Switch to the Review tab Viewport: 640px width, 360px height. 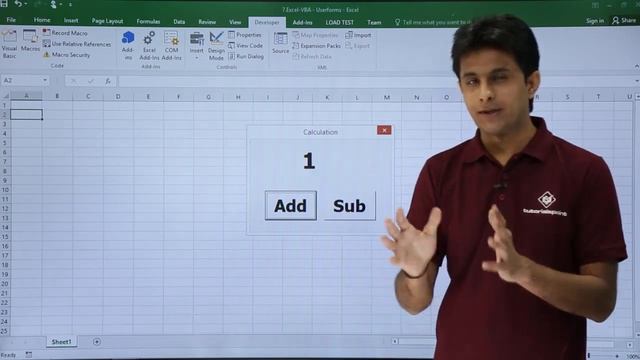207,22
